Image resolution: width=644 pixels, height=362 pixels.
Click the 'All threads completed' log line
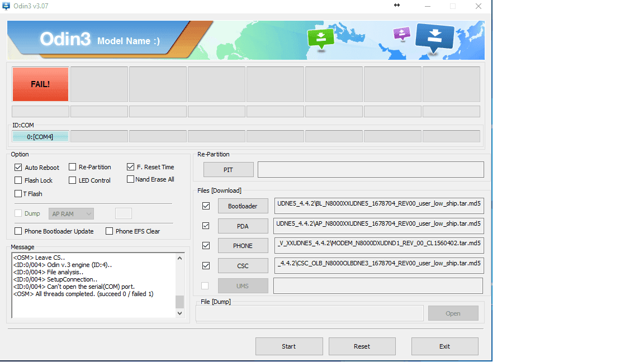(x=83, y=294)
